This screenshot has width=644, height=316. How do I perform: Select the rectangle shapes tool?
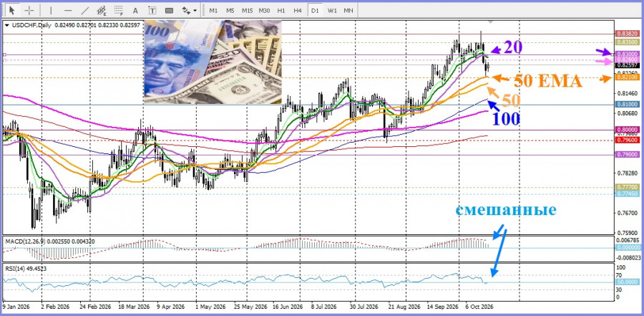169,10
